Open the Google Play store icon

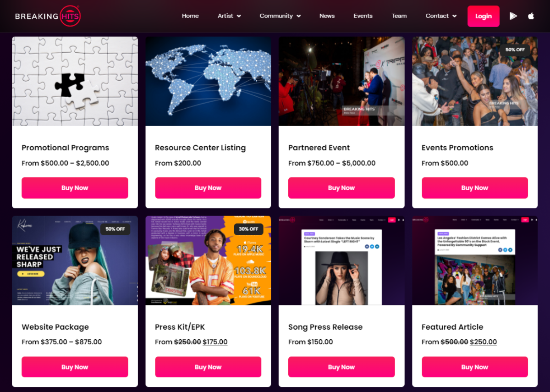click(513, 16)
